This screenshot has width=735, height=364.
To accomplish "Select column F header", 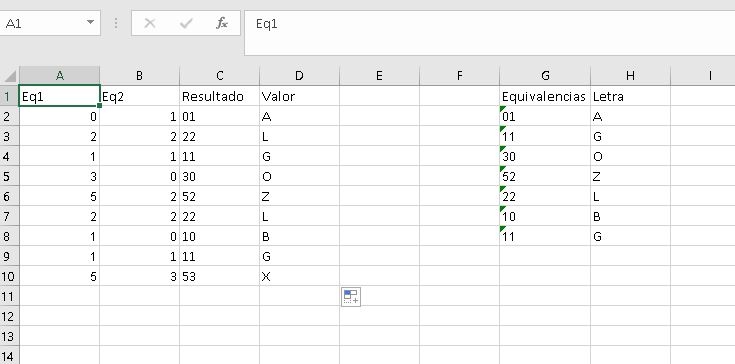I will (459, 75).
